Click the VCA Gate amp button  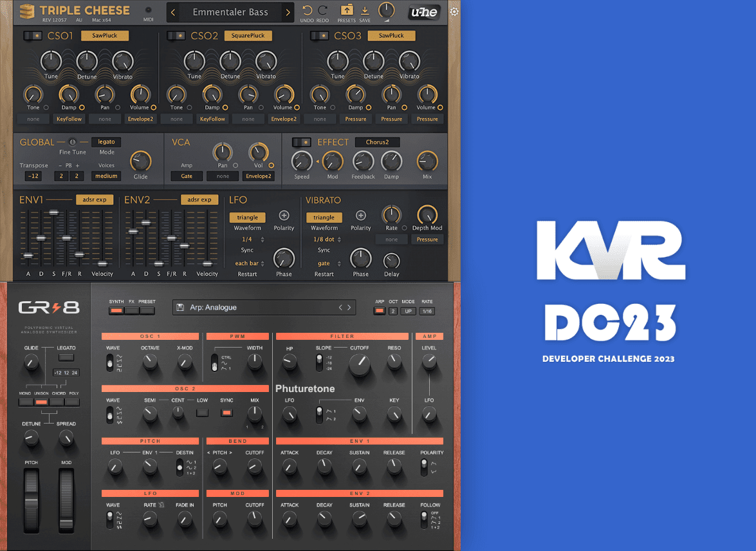click(187, 176)
